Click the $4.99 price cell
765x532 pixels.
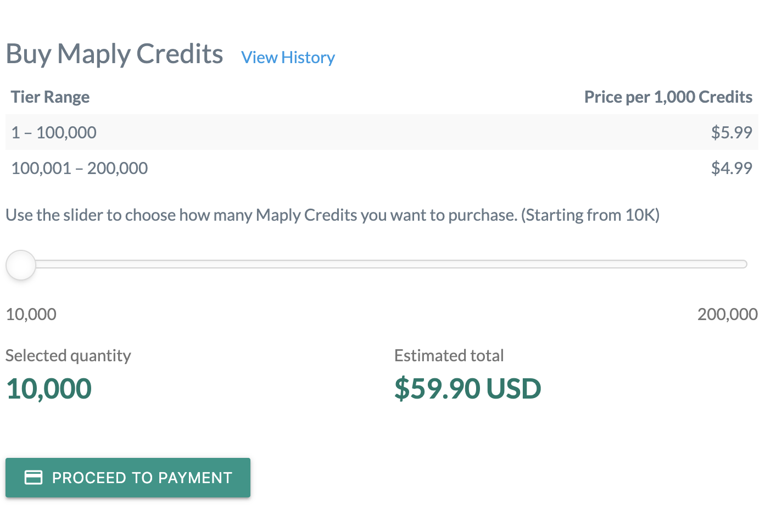point(731,168)
